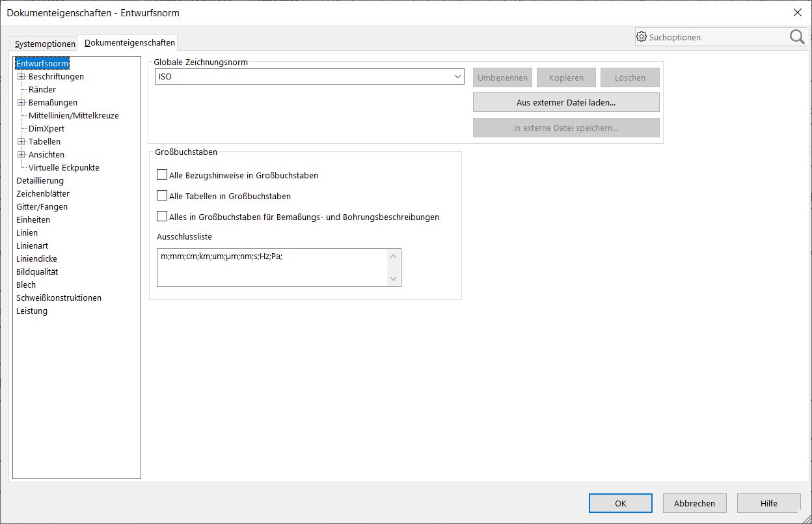Check Alle Tabellen in Großbuchstaben
812x524 pixels.
(162, 195)
